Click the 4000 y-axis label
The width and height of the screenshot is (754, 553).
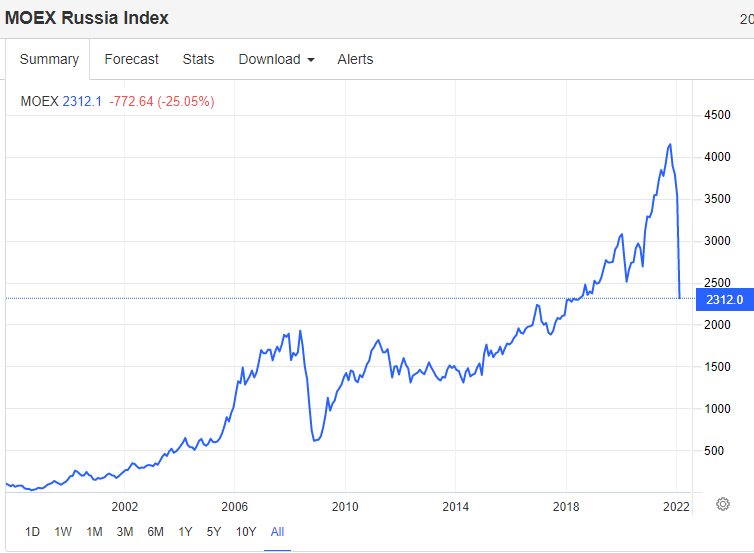[x=717, y=157]
